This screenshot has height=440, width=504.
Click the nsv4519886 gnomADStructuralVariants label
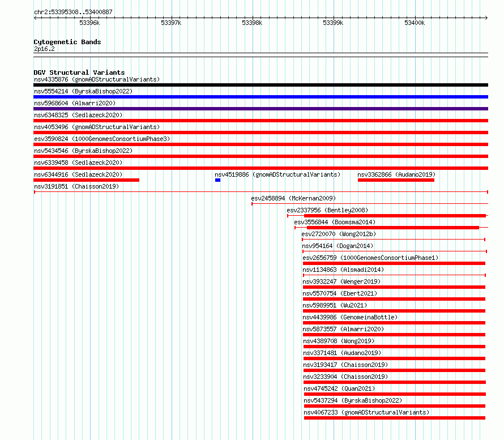click(x=277, y=174)
